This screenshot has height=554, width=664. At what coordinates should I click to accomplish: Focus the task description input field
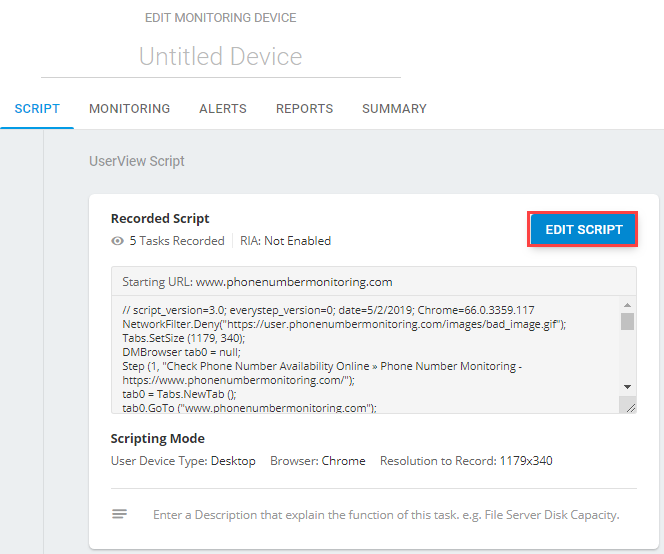[386, 515]
